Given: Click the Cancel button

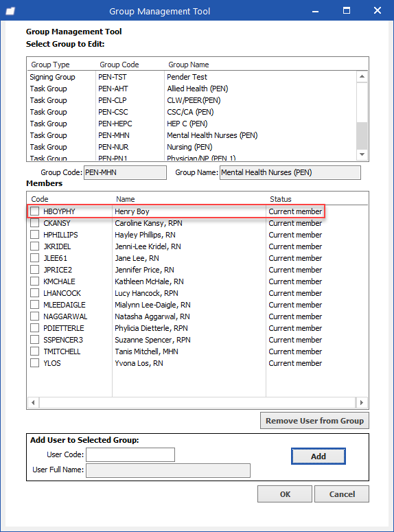Looking at the screenshot, I should coord(342,494).
